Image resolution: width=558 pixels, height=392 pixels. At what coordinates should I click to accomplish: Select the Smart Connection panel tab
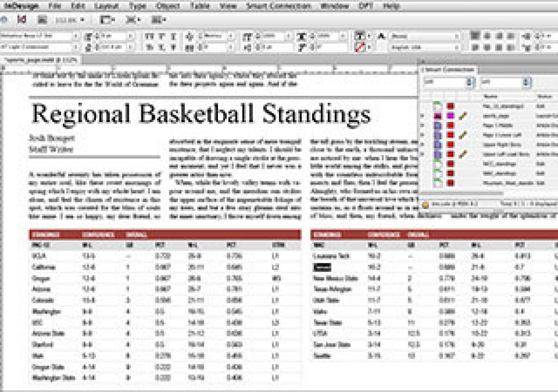pyautogui.click(x=448, y=69)
